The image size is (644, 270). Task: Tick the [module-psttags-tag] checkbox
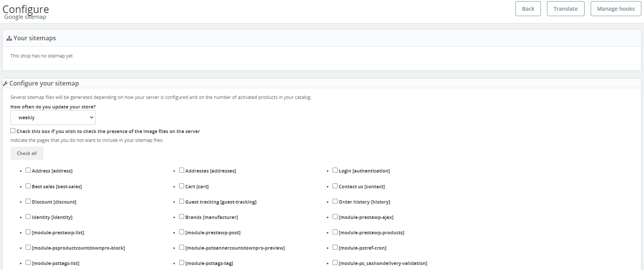pyautogui.click(x=182, y=263)
